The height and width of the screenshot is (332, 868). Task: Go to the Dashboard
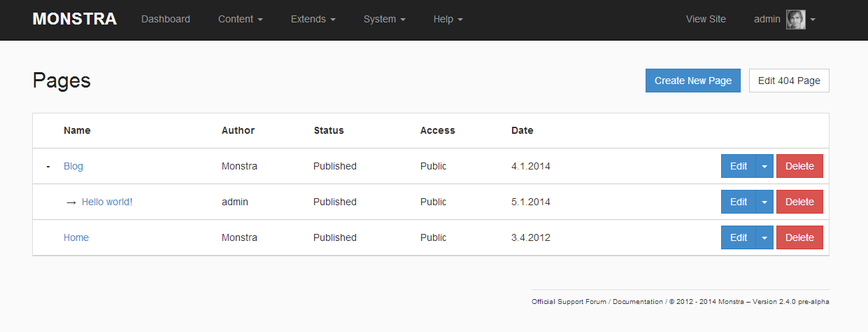(166, 20)
